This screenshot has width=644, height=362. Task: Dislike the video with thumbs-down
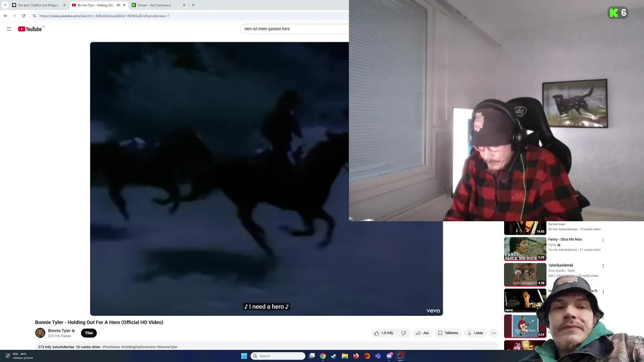click(x=404, y=333)
